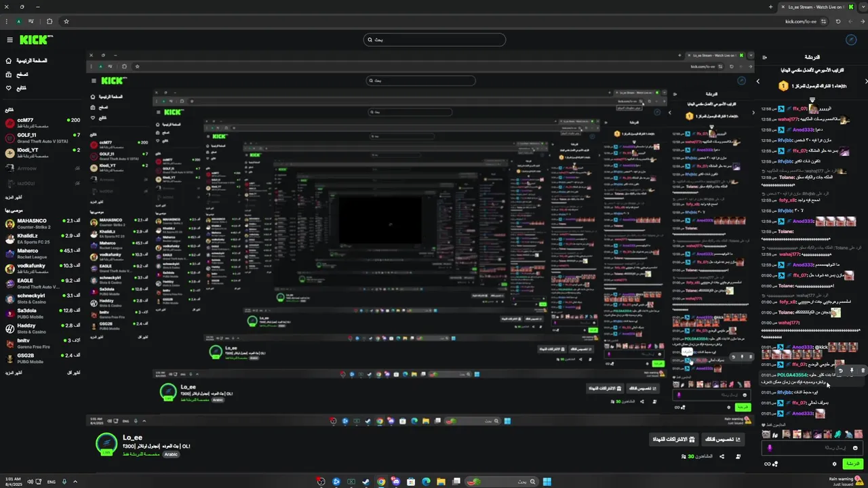
Task: Open recommended channel MAHASNCO
Action: click(42, 223)
